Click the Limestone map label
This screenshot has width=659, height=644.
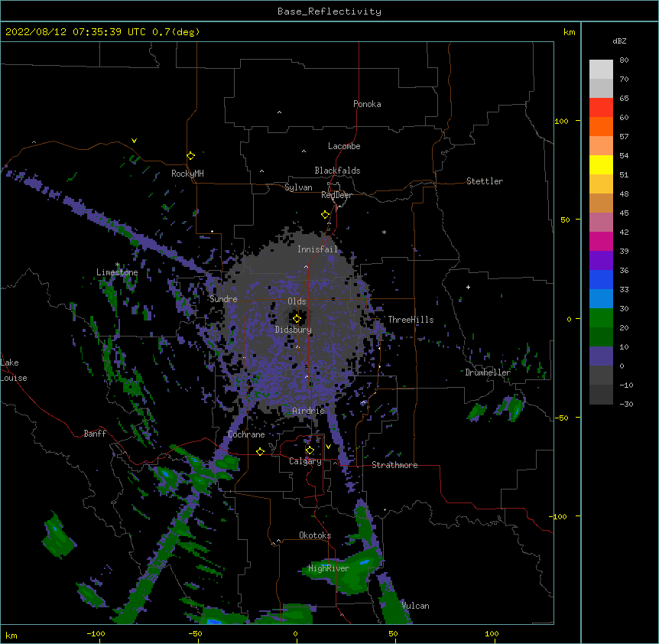pyautogui.click(x=117, y=272)
